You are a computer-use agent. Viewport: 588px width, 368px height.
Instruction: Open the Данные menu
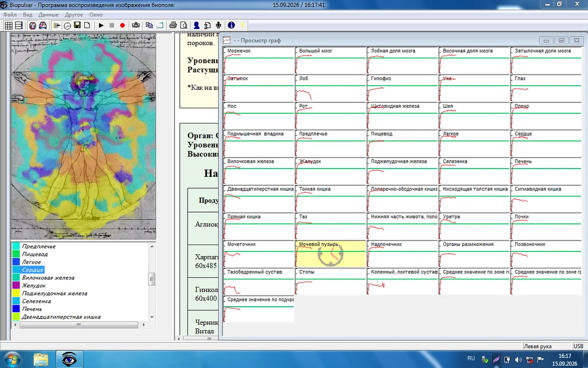coord(49,15)
